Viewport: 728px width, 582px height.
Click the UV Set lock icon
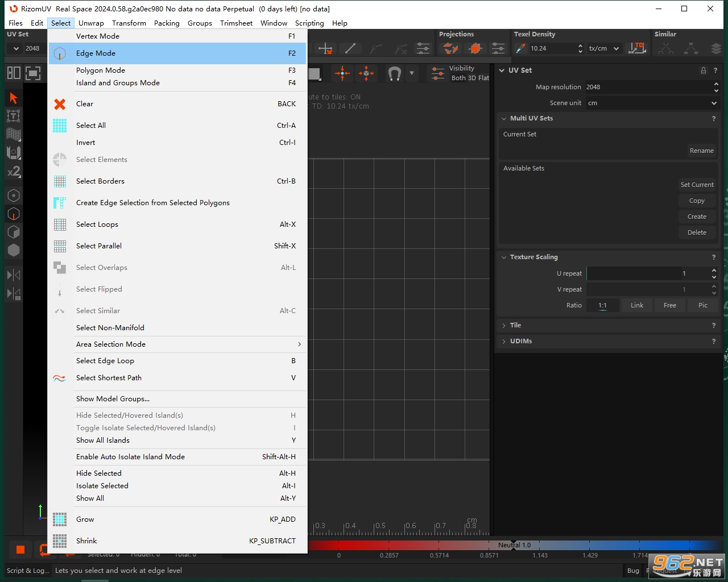pos(704,70)
